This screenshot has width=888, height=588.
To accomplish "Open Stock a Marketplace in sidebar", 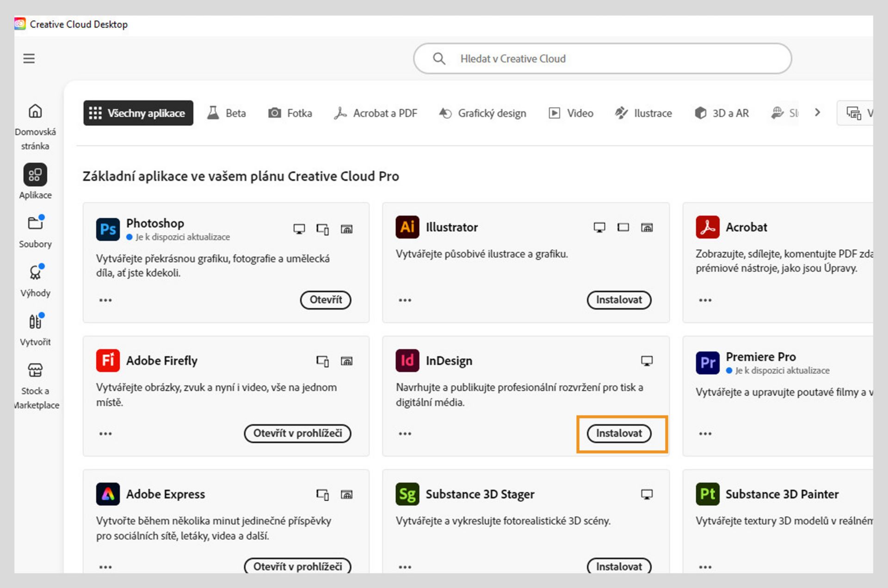I will pos(35,371).
